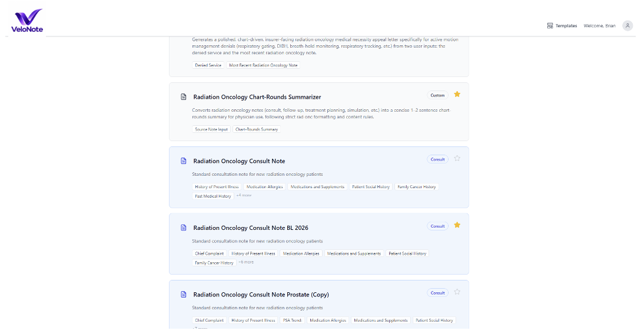Open the user profile avatar icon

point(627,25)
